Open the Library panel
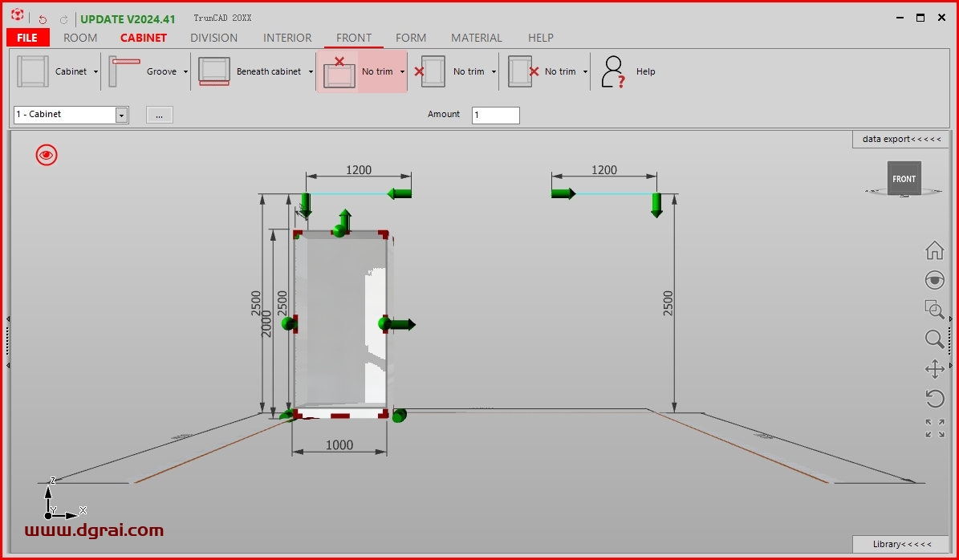 click(901, 544)
